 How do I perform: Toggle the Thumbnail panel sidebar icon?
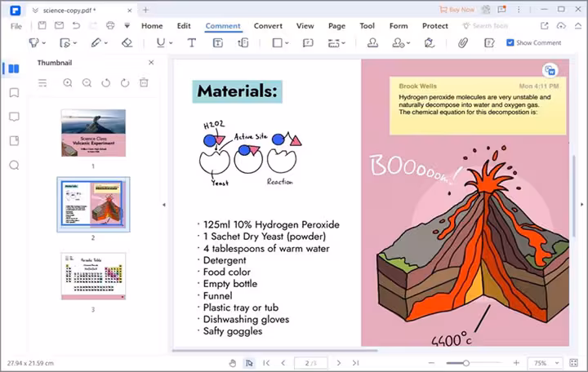(14, 69)
